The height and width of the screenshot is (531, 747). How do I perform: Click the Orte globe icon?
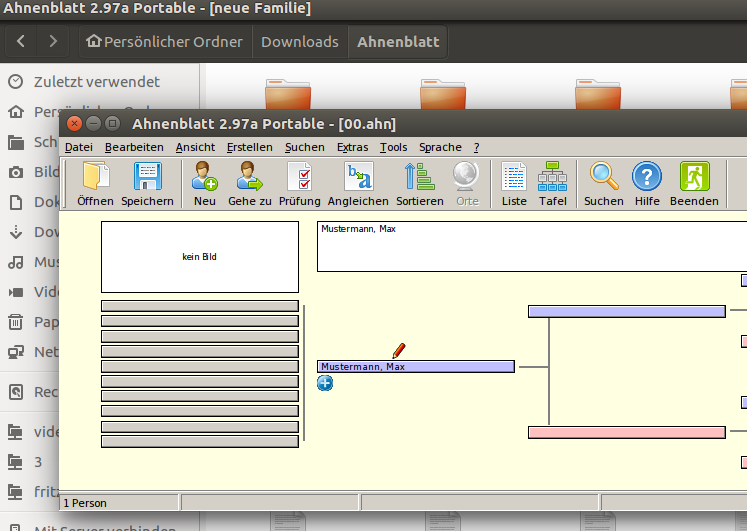(x=467, y=184)
